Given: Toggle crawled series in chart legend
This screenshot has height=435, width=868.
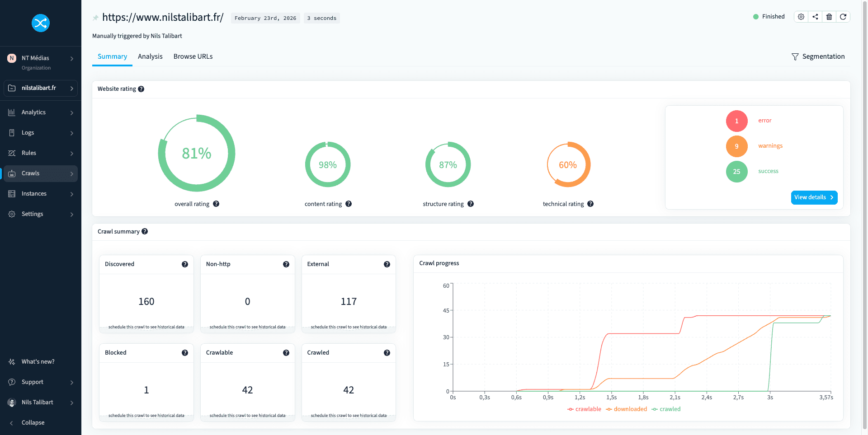Looking at the screenshot, I should click(x=666, y=409).
